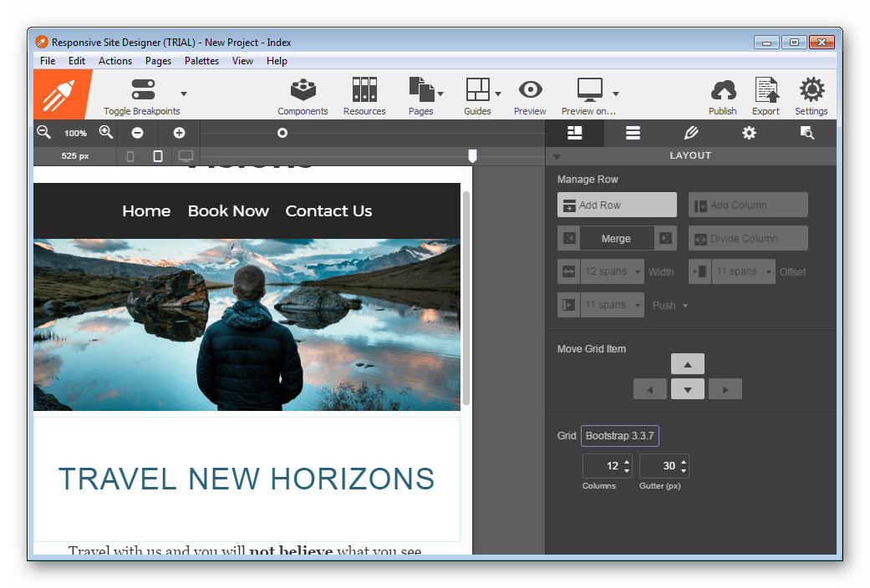Collapse the LAYOUT section
Screen dimensions: 870x588
point(557,156)
